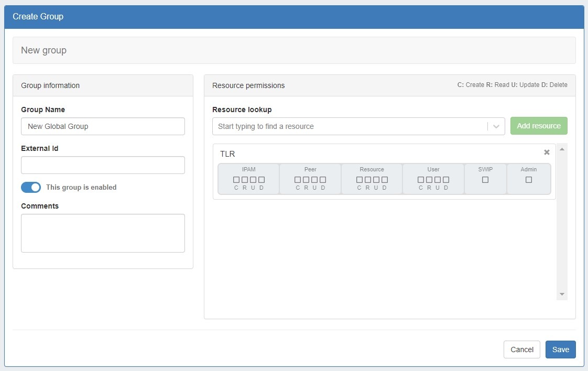The height and width of the screenshot is (371, 588).
Task: Click the scrollbar down arrow in permissions list
Action: [x=562, y=294]
